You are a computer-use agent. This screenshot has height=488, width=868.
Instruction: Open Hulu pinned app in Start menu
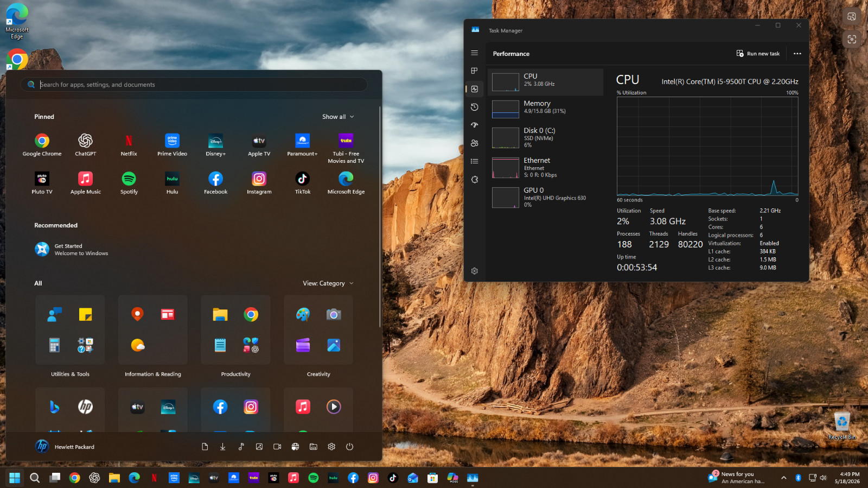[172, 183]
